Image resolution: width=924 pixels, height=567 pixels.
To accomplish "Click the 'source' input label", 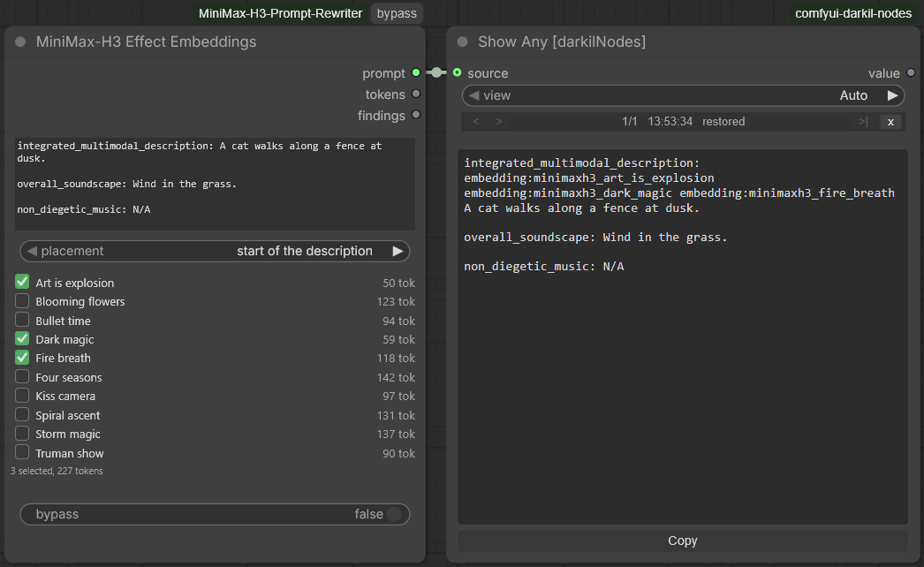I will pyautogui.click(x=488, y=73).
